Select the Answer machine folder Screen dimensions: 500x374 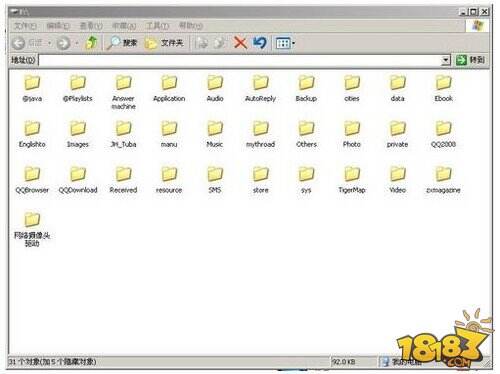pyautogui.click(x=123, y=92)
